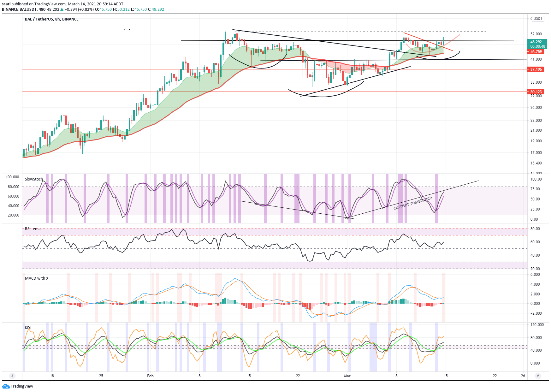551x392 pixels.
Task: Click the 33.000 price scale value
Action: click(x=536, y=82)
